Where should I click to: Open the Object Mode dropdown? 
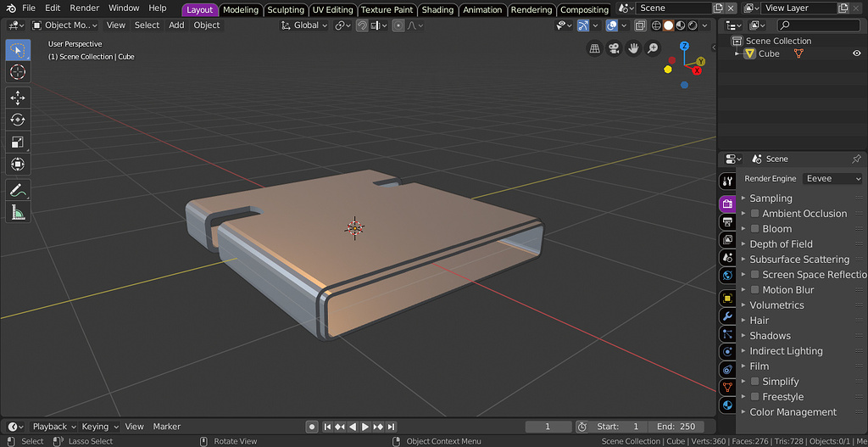64,25
